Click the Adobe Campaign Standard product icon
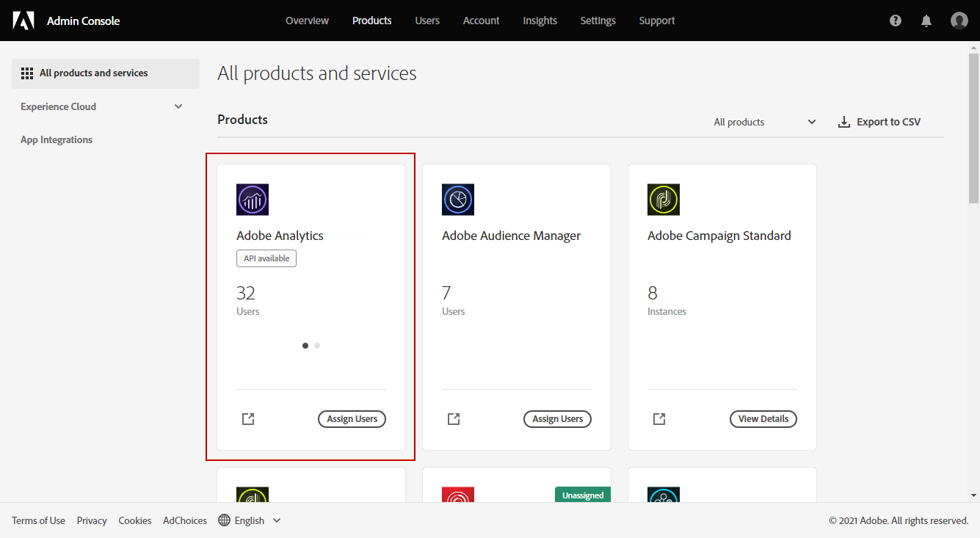 tap(664, 200)
